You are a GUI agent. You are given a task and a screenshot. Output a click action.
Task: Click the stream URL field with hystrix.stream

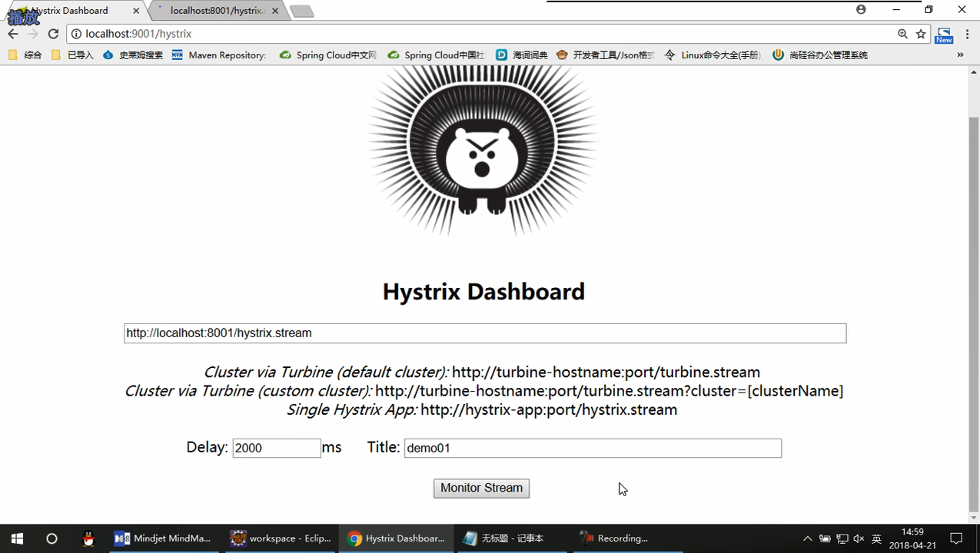pyautogui.click(x=485, y=333)
